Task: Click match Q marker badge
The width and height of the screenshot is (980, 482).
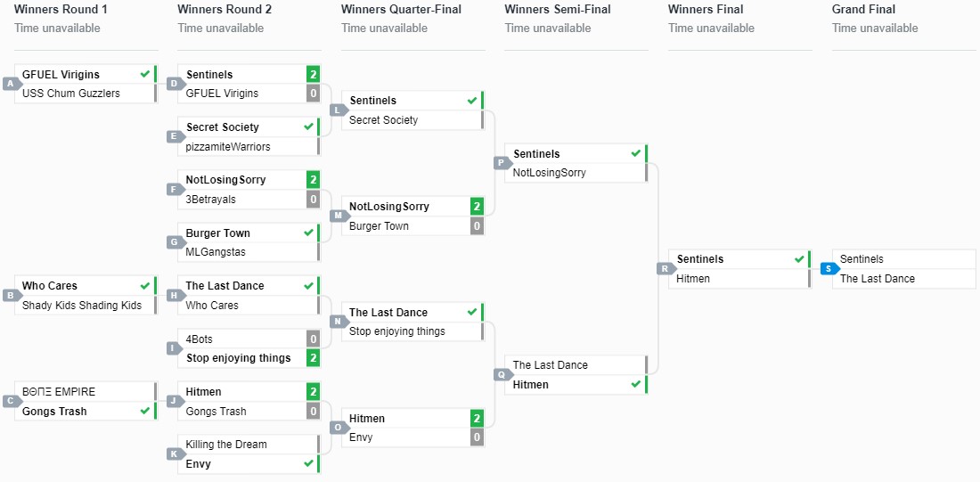Action: coord(502,375)
